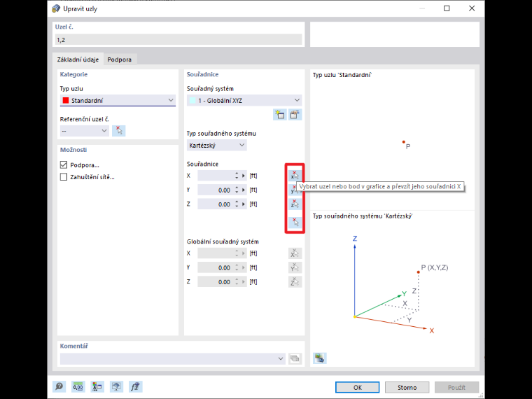Click the Y coordinate 0.00 field
Screen dimensions: 532x399
point(216,190)
